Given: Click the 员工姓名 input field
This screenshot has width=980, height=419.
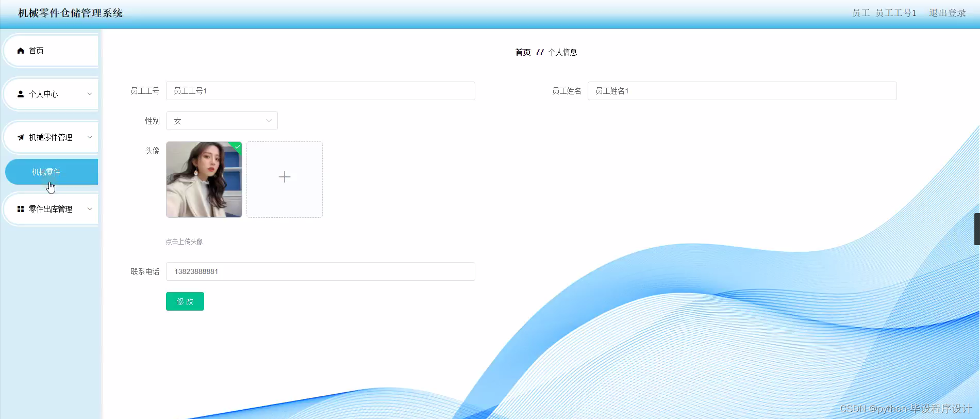Looking at the screenshot, I should coord(742,91).
